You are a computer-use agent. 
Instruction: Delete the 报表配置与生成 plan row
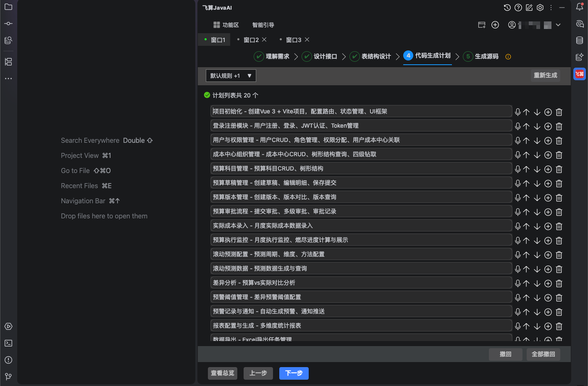[559, 325]
